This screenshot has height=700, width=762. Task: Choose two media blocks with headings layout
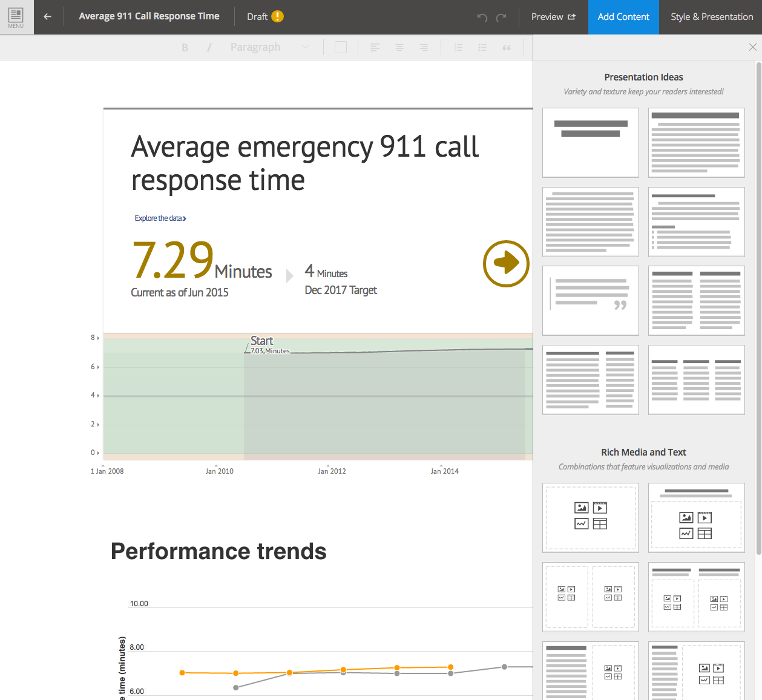click(696, 597)
